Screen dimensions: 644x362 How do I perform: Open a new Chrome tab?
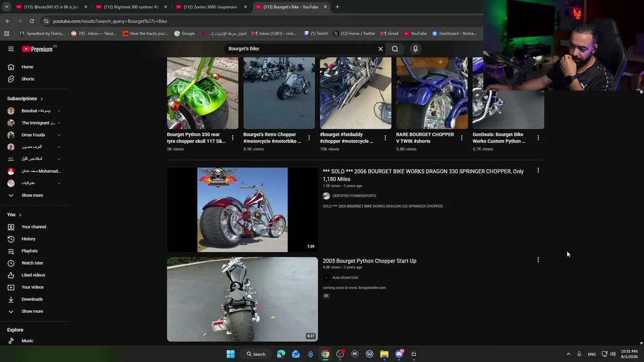(x=337, y=7)
